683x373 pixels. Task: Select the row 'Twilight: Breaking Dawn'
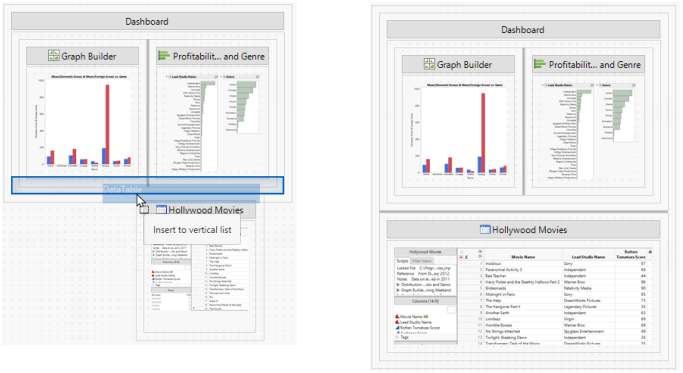[x=555, y=337]
